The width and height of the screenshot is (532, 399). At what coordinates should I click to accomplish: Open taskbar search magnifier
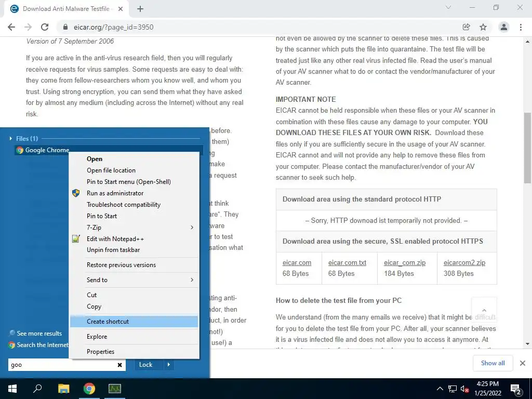[x=37, y=389]
